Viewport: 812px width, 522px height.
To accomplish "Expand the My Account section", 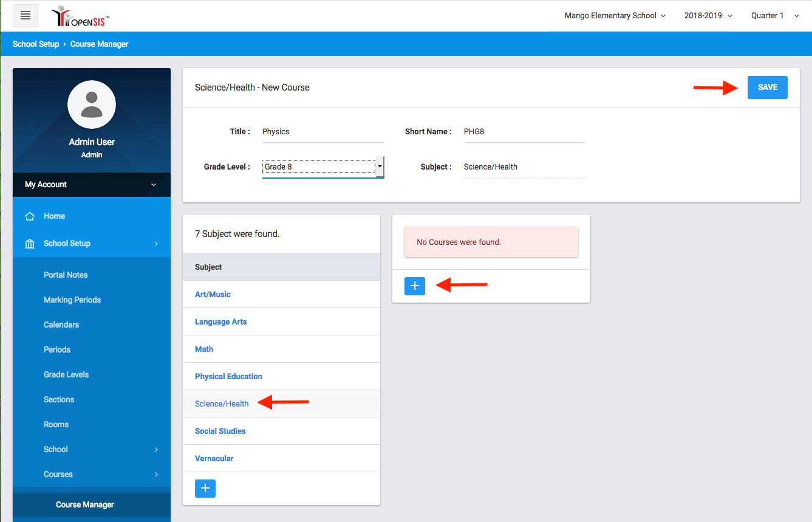I will pos(91,185).
